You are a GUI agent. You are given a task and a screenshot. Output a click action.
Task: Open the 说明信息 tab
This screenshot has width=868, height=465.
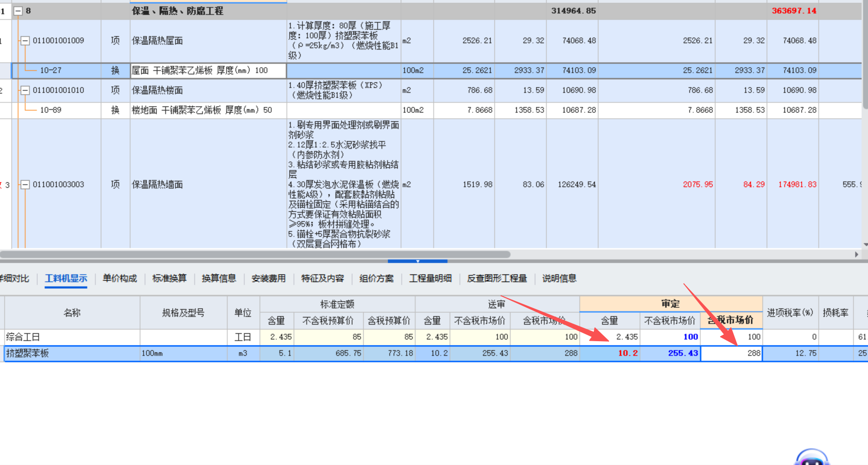click(x=558, y=278)
